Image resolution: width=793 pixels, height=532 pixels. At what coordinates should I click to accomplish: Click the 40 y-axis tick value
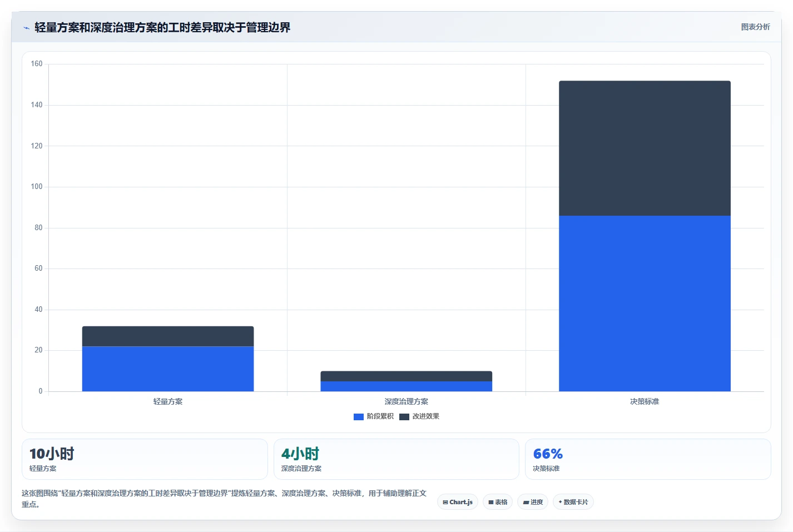(38, 310)
